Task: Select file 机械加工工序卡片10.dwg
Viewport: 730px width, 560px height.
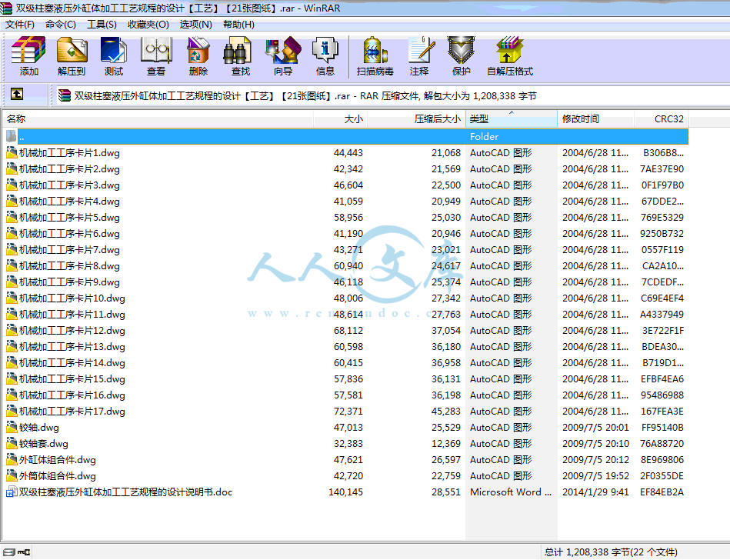Action: pos(72,298)
